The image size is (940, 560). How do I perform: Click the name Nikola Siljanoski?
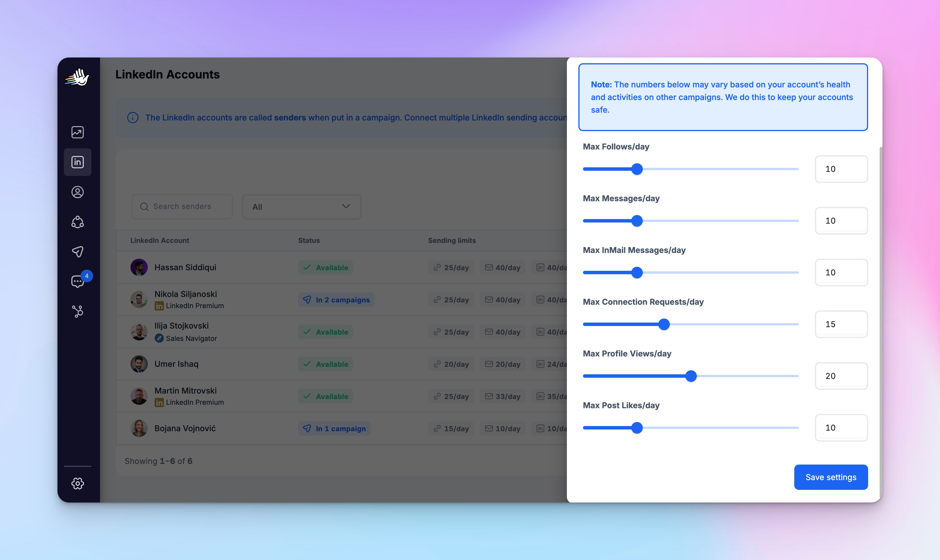click(x=186, y=294)
